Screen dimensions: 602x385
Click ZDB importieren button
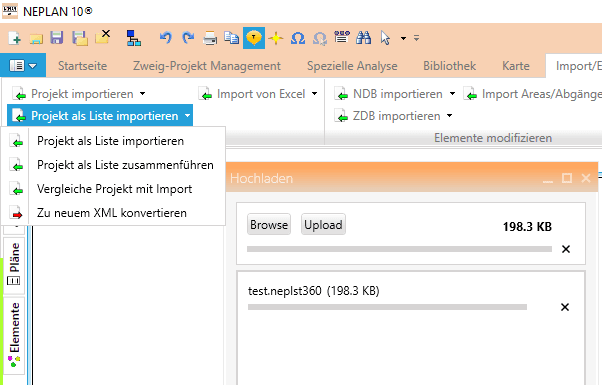coord(387,116)
